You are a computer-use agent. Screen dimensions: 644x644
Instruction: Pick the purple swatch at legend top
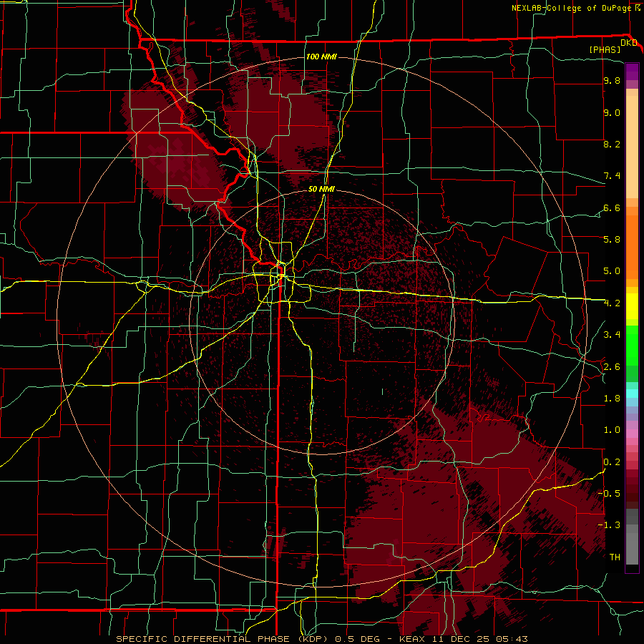click(632, 71)
